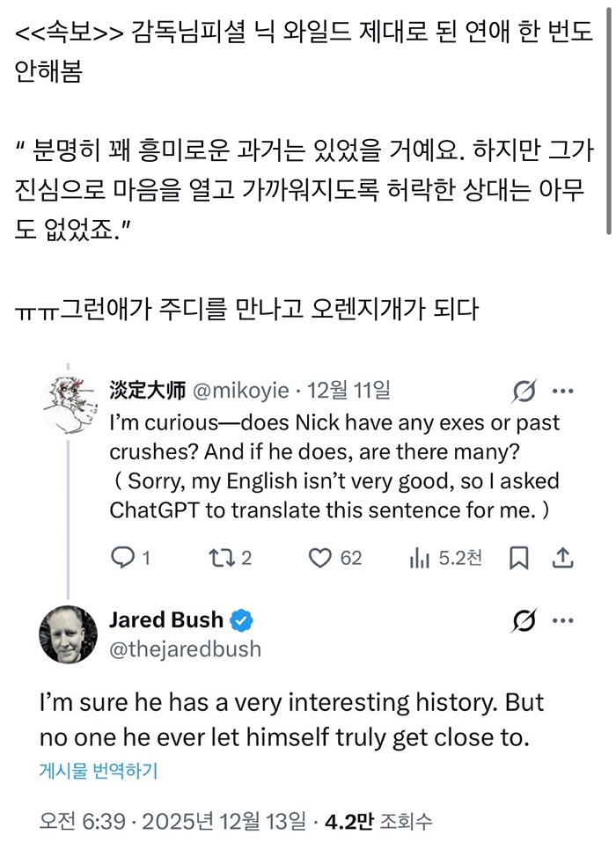
Task: Click the 게시물 번역하기 translate link
Action: (x=99, y=771)
